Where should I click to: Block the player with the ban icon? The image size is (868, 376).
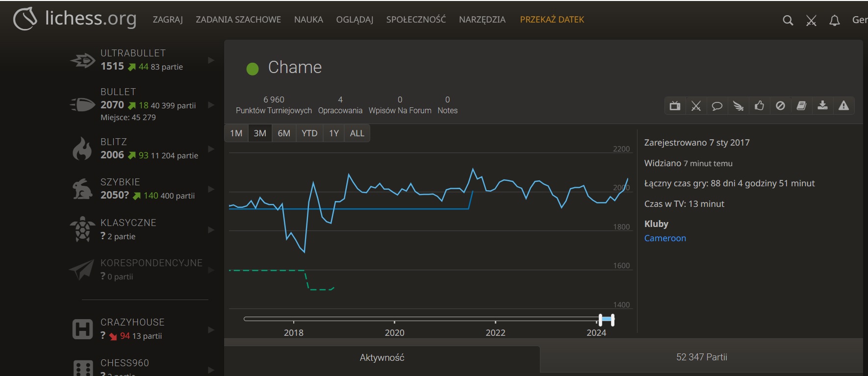pyautogui.click(x=780, y=106)
